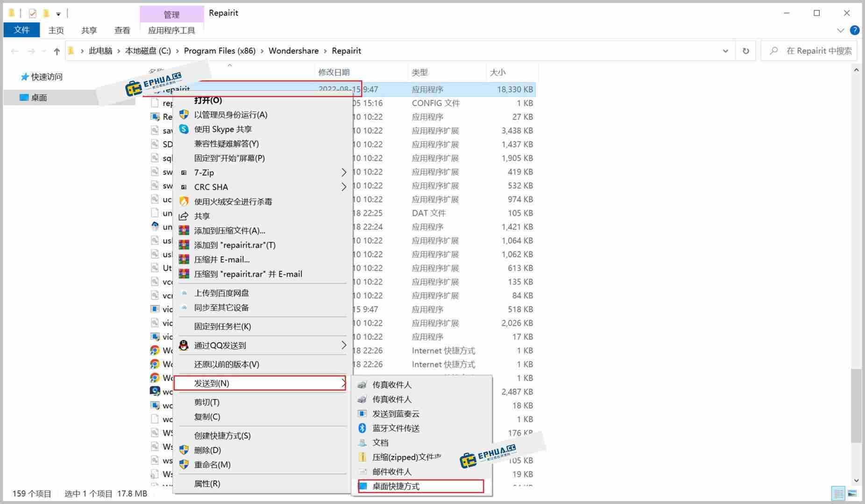Open the address bar history dropdown

pyautogui.click(x=725, y=51)
